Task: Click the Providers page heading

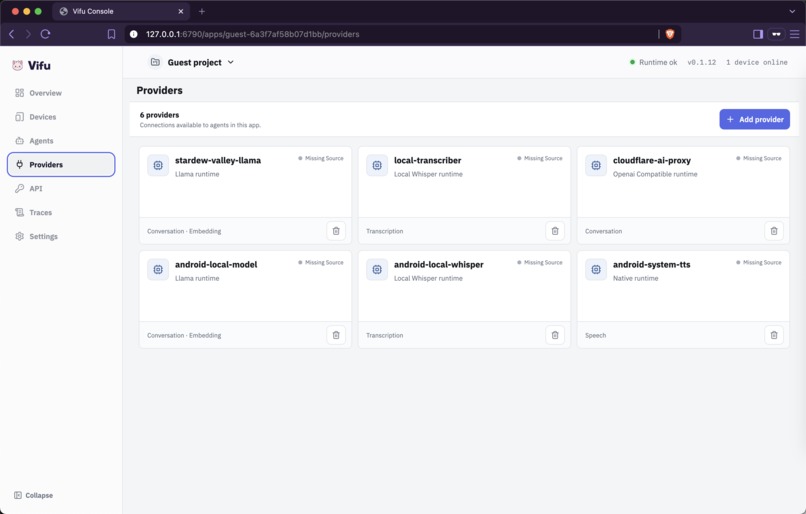Action: [x=159, y=90]
